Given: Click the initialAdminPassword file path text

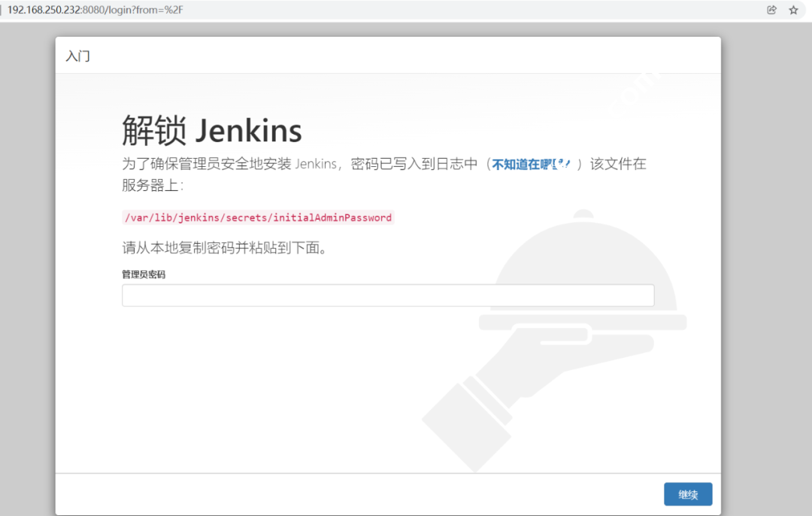Looking at the screenshot, I should pos(258,217).
